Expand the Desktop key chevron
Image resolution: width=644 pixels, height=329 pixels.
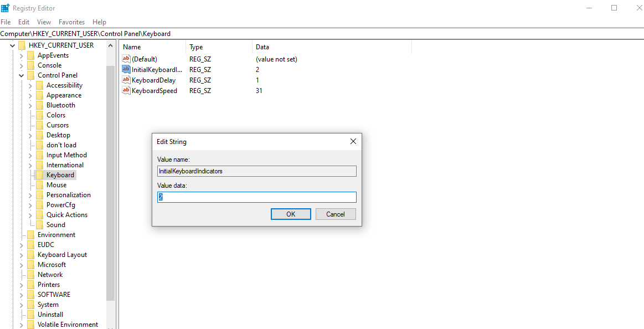click(x=30, y=135)
